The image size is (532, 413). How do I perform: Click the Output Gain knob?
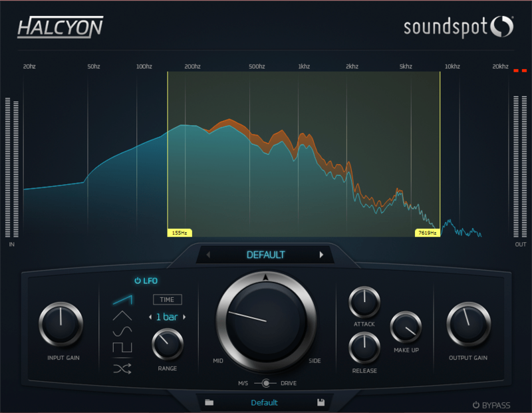click(469, 324)
